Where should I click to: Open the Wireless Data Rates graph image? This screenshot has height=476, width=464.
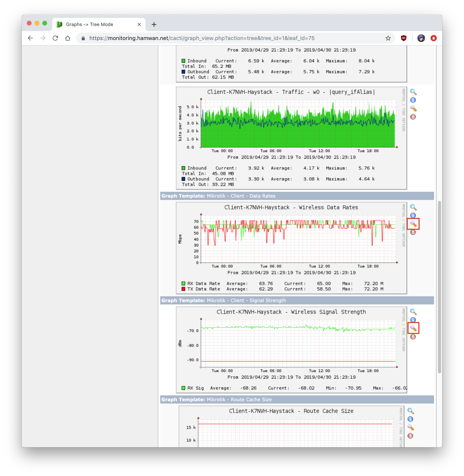point(292,248)
